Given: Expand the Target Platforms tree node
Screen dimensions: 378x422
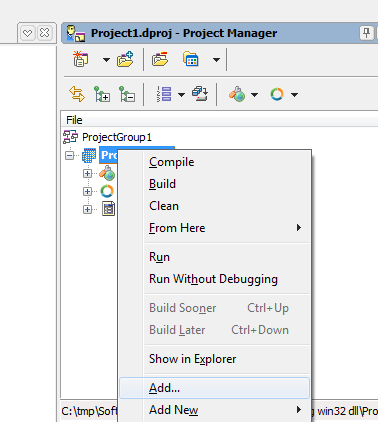Looking at the screenshot, I should coord(87,191).
